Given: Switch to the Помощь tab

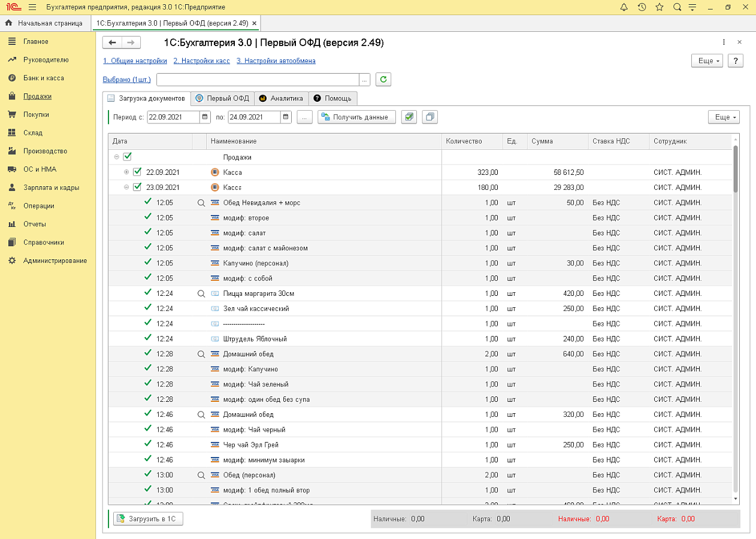Looking at the screenshot, I should coord(332,98).
